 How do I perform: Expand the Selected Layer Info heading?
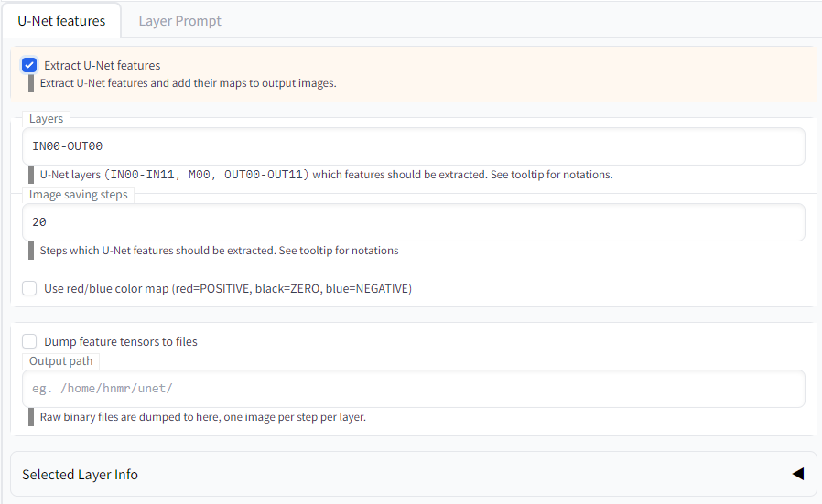click(81, 474)
